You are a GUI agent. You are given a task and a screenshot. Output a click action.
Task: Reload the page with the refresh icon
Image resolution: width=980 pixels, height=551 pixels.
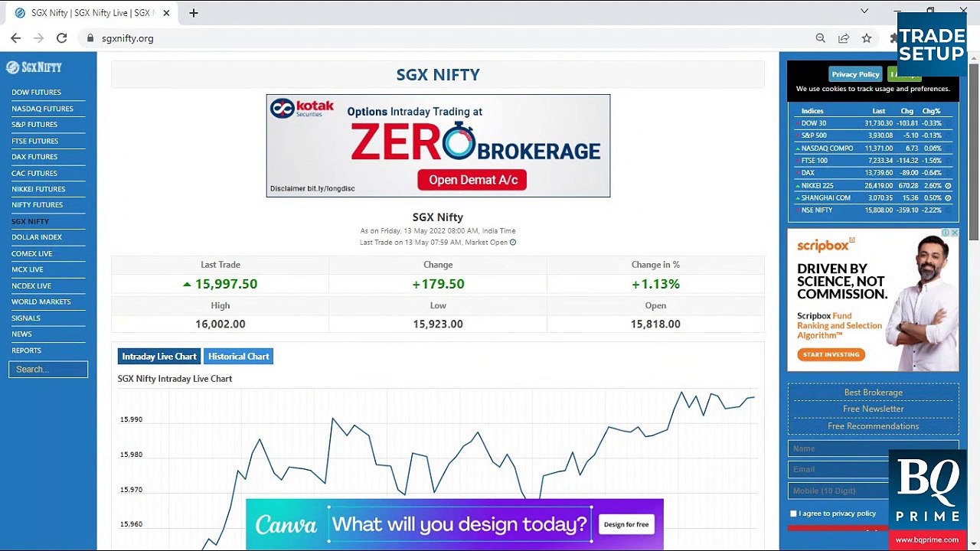pos(61,38)
